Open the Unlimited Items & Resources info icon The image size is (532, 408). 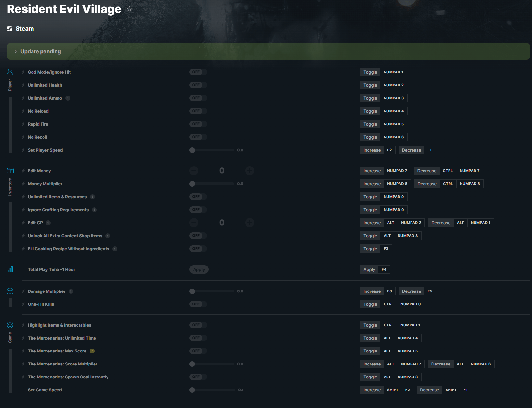click(x=92, y=197)
